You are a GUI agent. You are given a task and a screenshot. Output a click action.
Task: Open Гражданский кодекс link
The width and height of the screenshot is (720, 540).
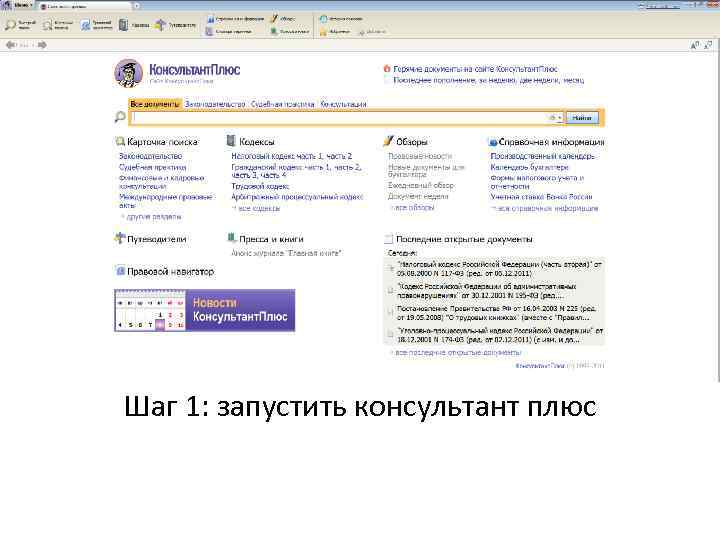[x=296, y=171]
